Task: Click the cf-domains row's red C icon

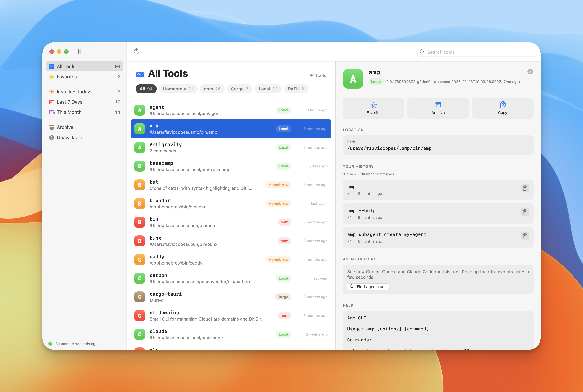Action: coord(140,316)
